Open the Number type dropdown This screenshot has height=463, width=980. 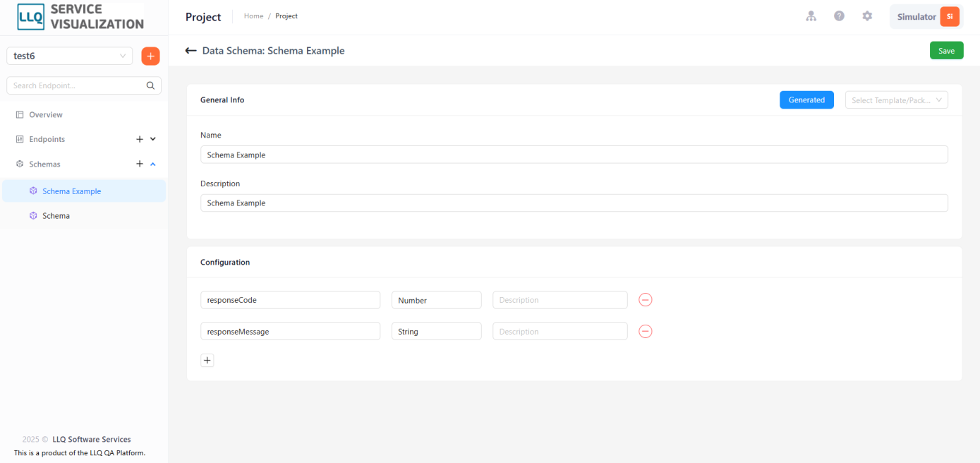click(x=437, y=300)
